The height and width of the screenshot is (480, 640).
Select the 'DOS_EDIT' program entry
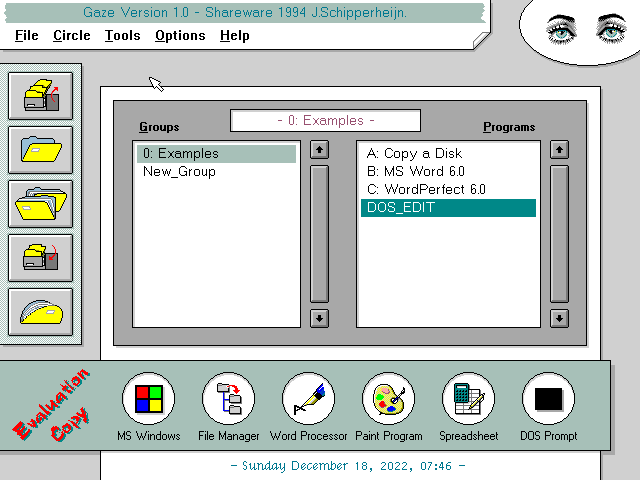448,208
